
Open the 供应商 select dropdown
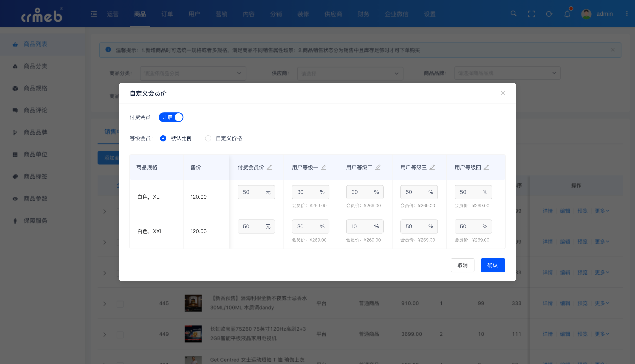point(350,74)
